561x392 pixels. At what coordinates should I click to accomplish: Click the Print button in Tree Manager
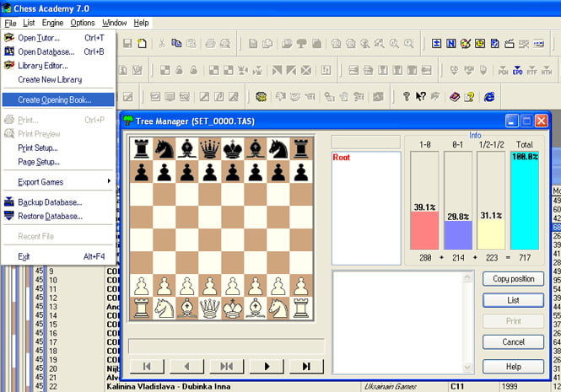514,321
